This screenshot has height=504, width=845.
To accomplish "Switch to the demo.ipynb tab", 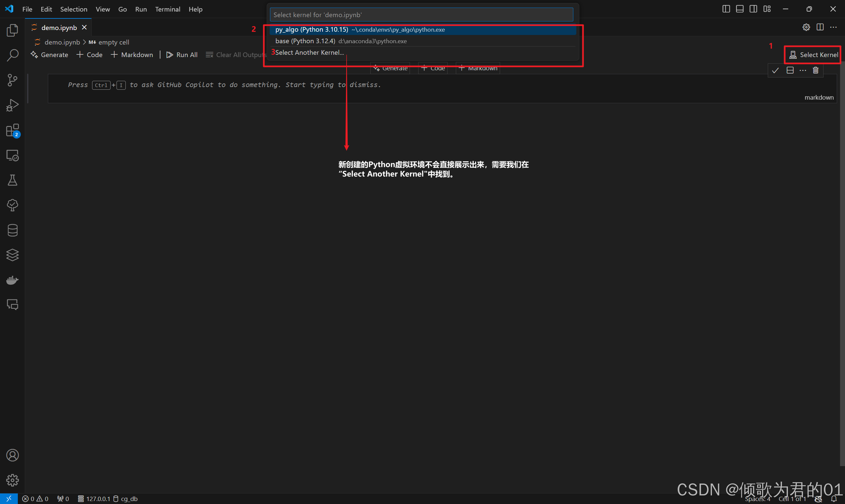I will click(x=59, y=27).
